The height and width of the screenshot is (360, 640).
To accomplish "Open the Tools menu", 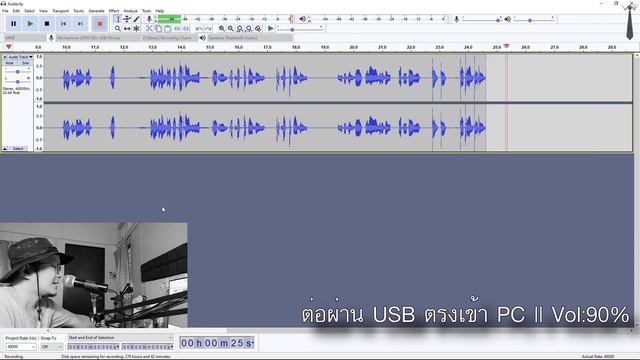I will tap(146, 11).
